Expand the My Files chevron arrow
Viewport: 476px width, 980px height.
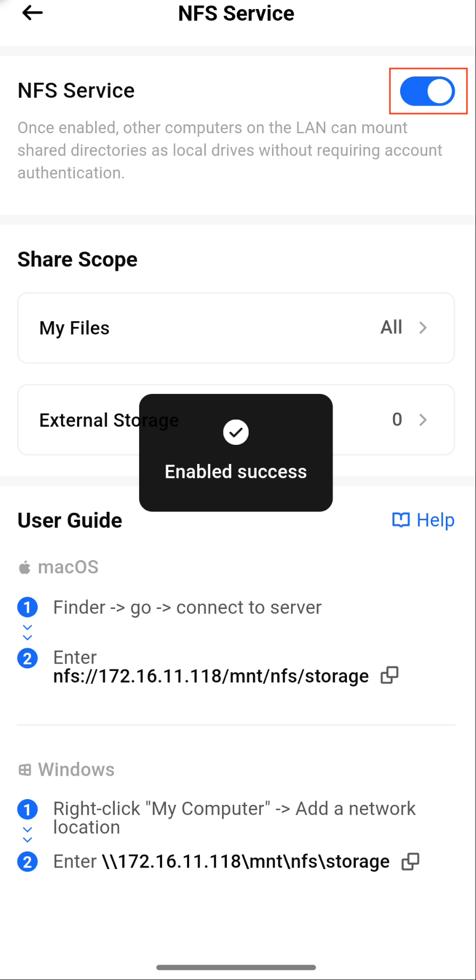[423, 328]
